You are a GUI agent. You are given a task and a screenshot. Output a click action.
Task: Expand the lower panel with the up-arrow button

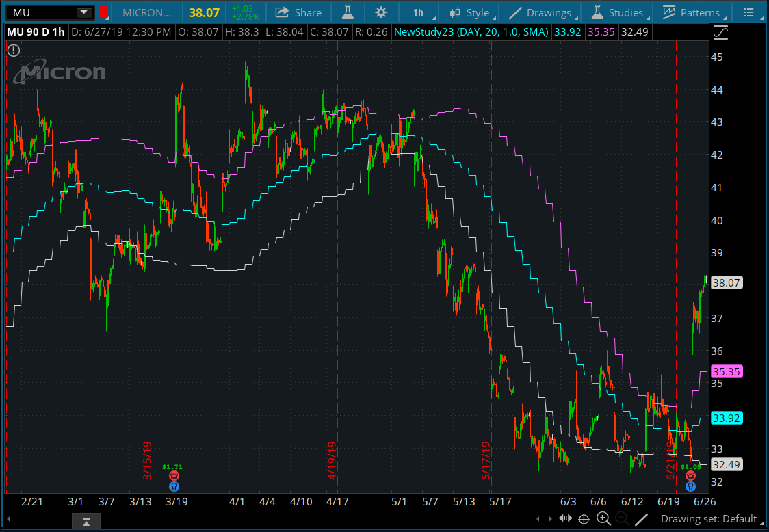pyautogui.click(x=86, y=520)
